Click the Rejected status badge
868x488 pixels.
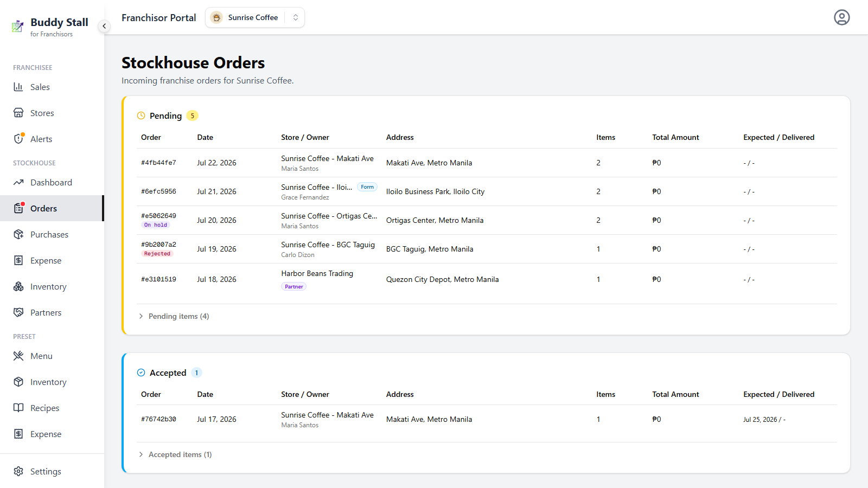pyautogui.click(x=157, y=254)
